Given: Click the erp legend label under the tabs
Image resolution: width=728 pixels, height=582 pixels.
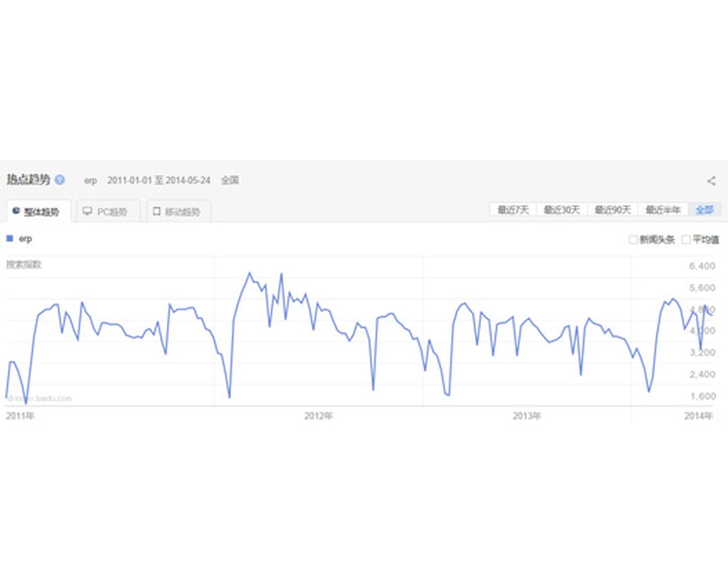Looking at the screenshot, I should pos(25,239).
